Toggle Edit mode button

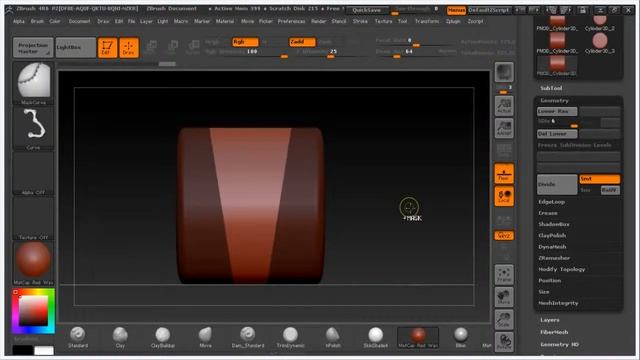(x=107, y=47)
